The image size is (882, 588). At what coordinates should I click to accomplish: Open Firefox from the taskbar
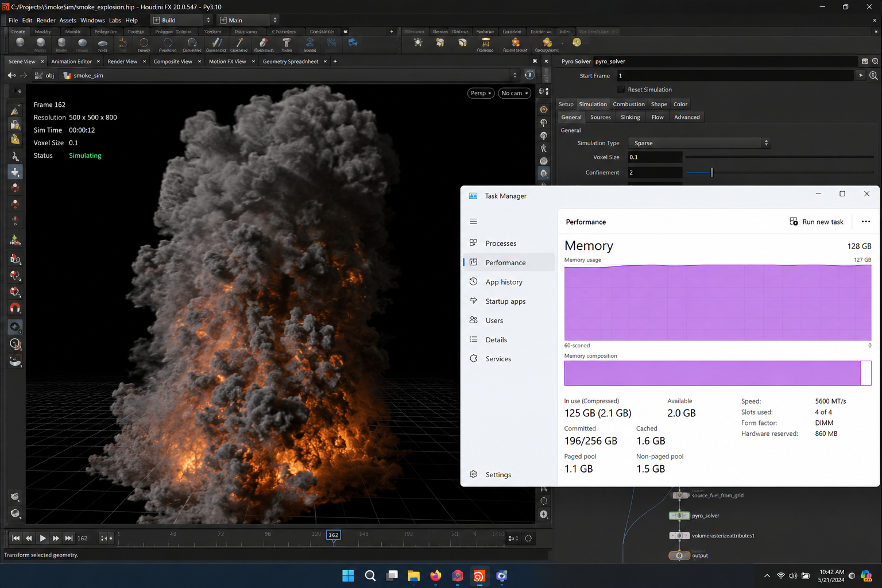pyautogui.click(x=436, y=576)
